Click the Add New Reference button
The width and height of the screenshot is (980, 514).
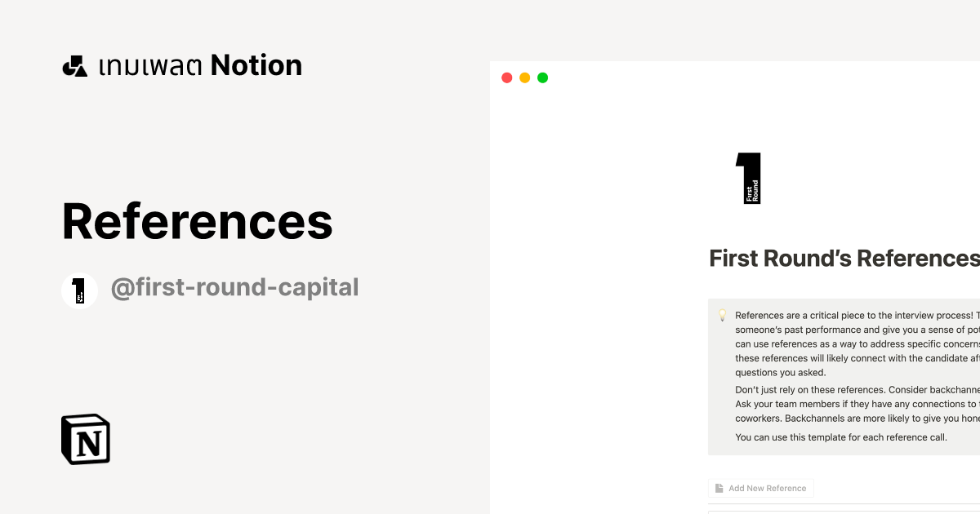pos(760,488)
